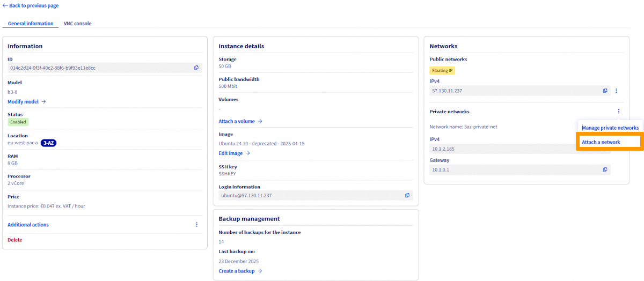Choose Attach a network menu entry
This screenshot has height=281, width=644.
pyautogui.click(x=601, y=142)
